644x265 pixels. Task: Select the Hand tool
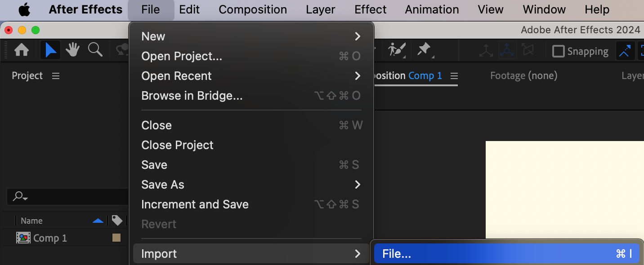72,50
